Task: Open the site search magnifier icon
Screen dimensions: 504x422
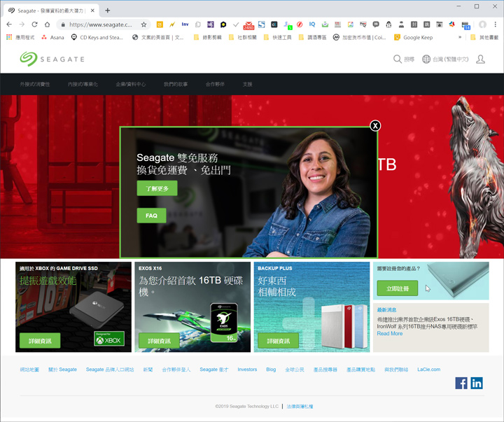Action: (x=398, y=59)
